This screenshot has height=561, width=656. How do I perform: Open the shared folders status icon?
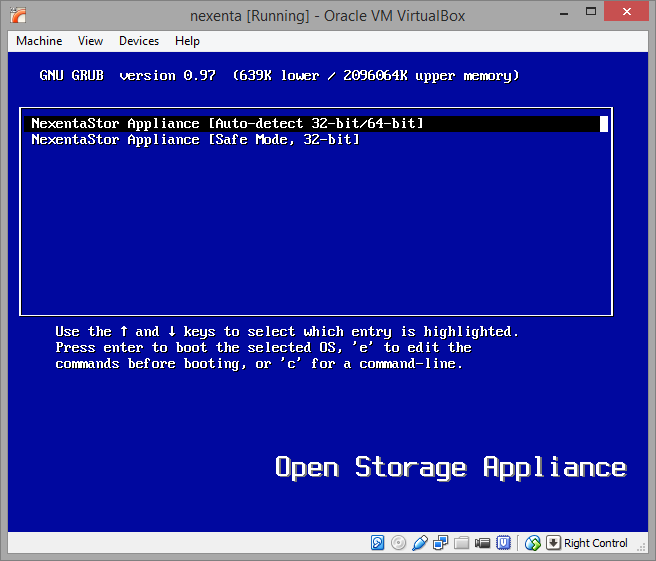pos(461,543)
